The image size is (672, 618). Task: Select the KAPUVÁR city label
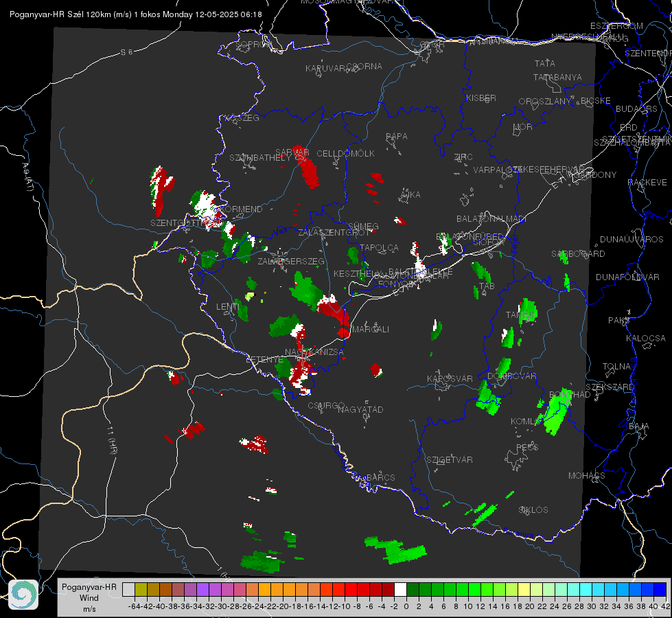click(326, 68)
